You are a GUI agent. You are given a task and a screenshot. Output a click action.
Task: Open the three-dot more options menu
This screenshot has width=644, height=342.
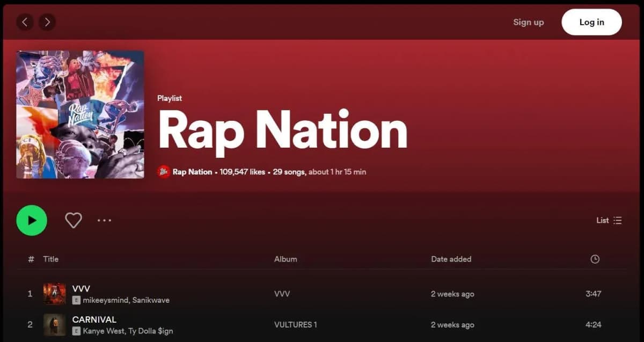(x=104, y=220)
